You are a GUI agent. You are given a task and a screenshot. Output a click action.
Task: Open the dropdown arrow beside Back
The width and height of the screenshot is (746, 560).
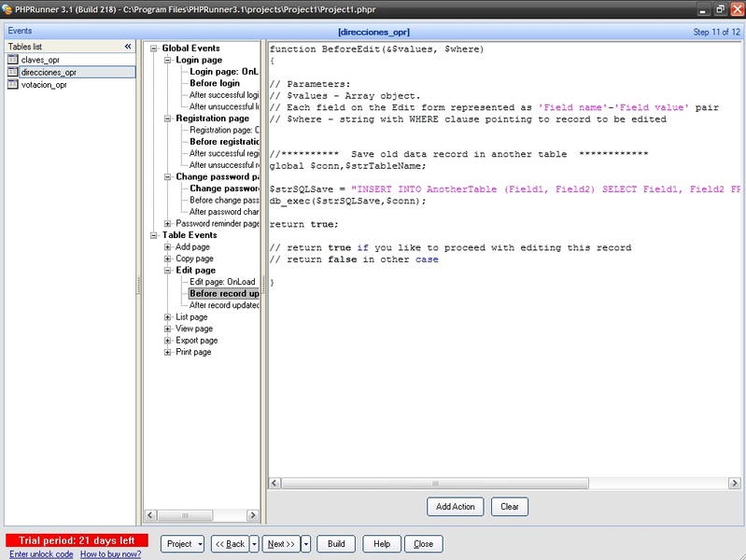[x=255, y=544]
